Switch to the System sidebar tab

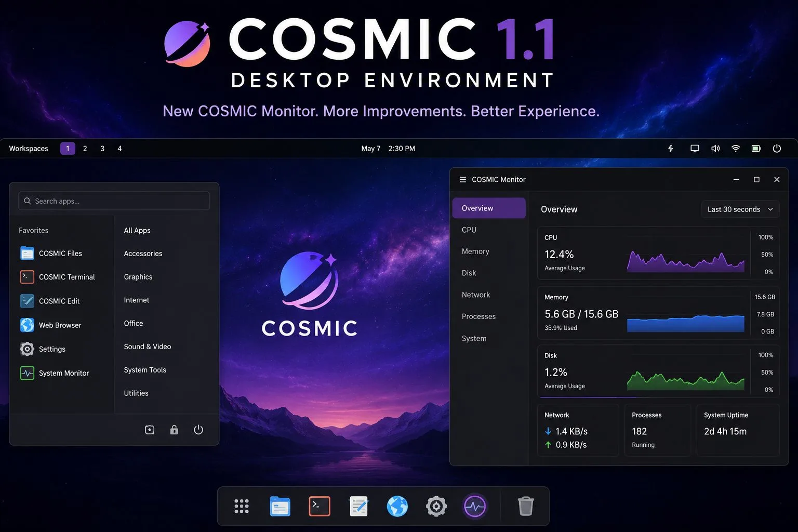(474, 338)
